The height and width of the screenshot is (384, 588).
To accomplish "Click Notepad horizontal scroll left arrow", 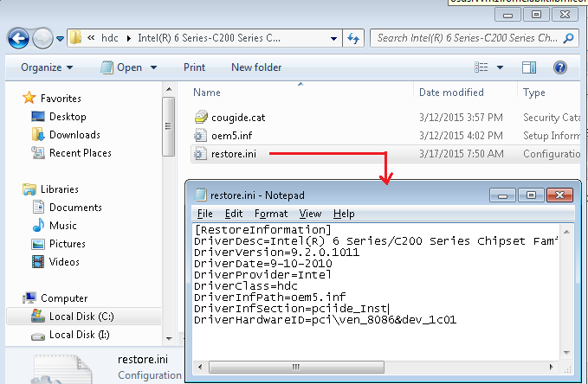I will point(200,367).
